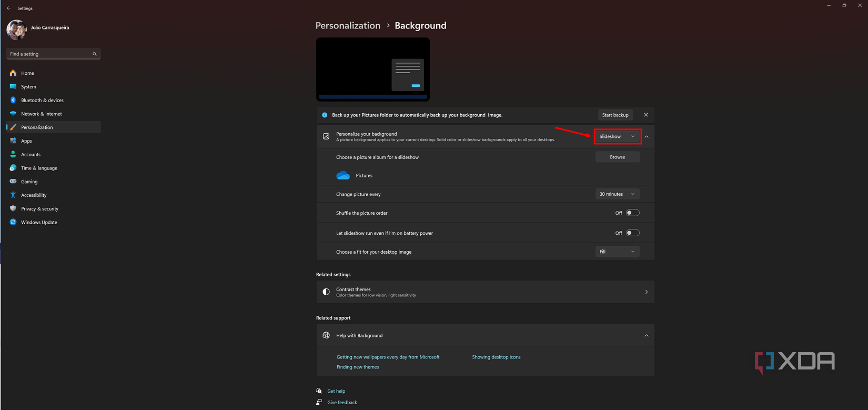Dismiss the backup notification banner
The image size is (868, 410).
point(646,115)
